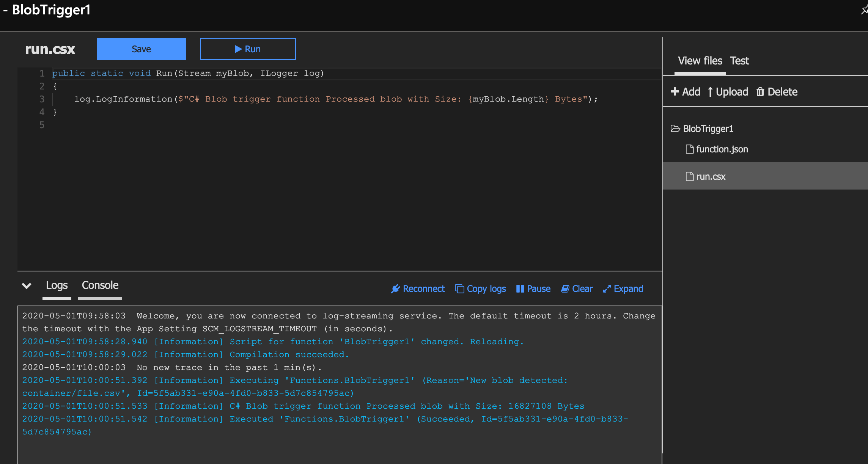Run the BlobTrigger1 function

point(248,49)
